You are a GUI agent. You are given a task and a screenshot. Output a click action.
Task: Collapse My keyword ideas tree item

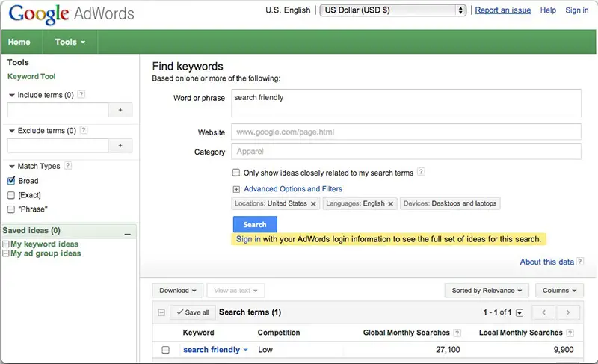point(6,244)
